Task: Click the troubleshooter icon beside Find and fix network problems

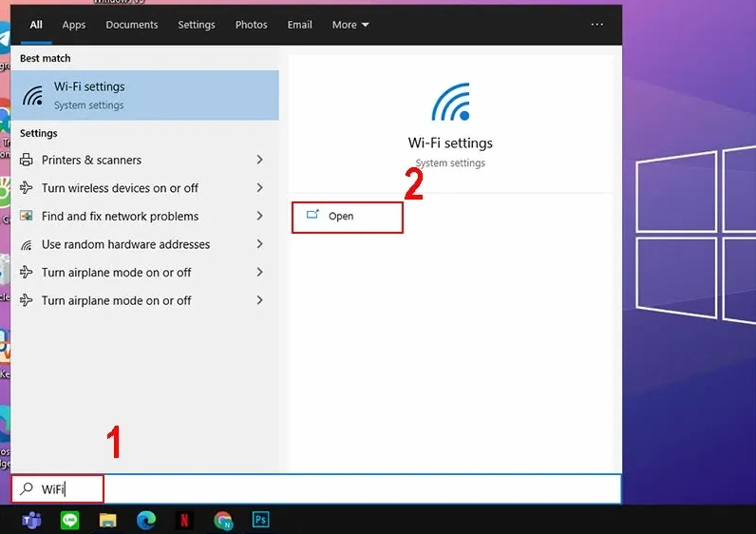Action: point(27,216)
